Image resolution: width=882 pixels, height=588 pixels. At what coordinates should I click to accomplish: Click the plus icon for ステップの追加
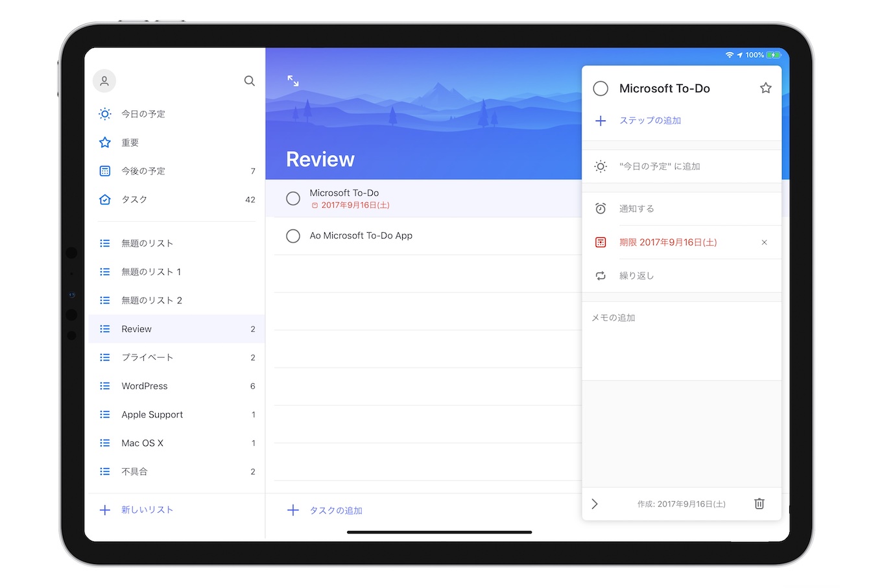(x=601, y=121)
